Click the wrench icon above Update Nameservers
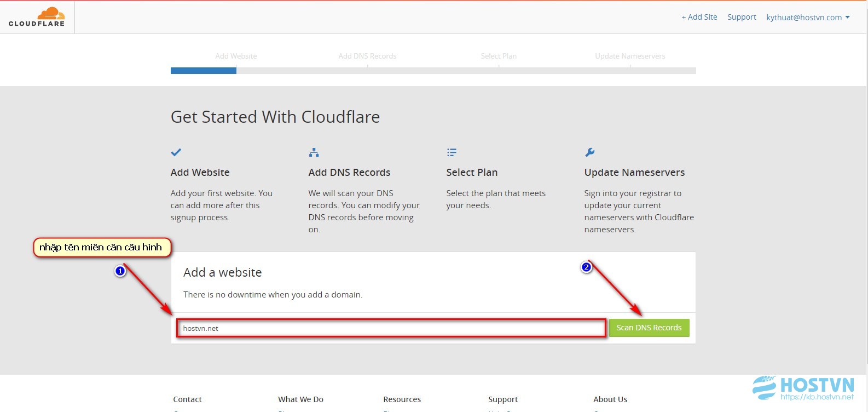 pos(589,152)
